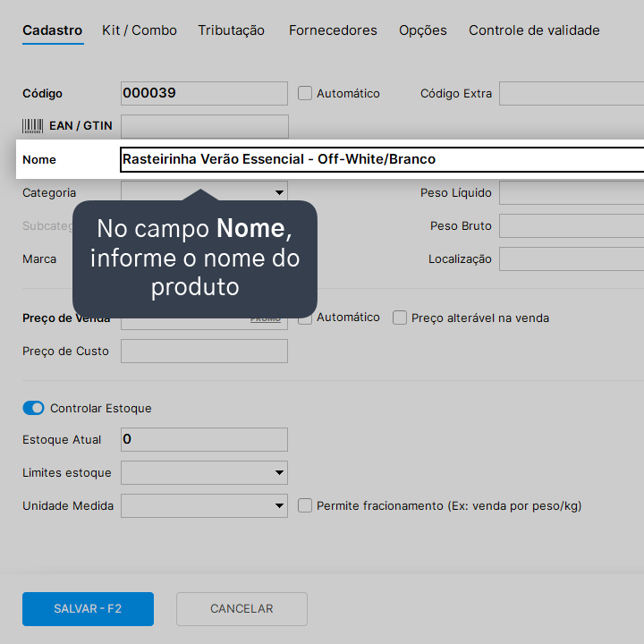Click the Código input field
The height and width of the screenshot is (644, 644).
point(204,93)
